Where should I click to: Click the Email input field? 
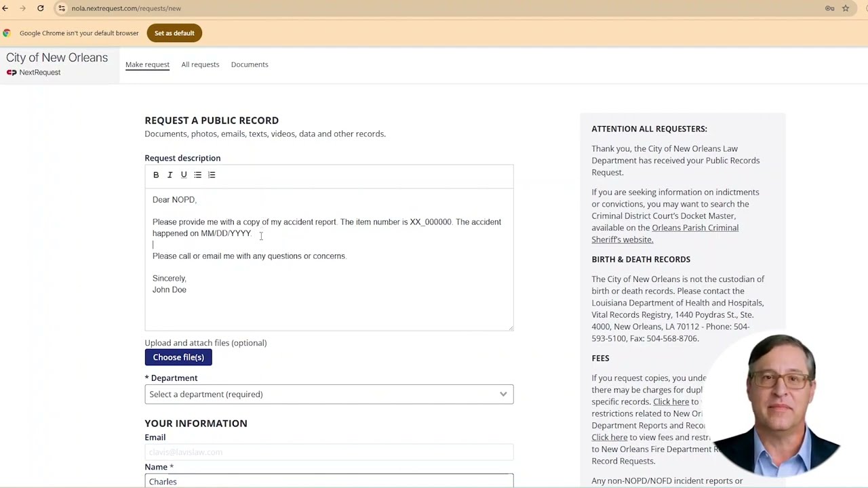pyautogui.click(x=329, y=452)
